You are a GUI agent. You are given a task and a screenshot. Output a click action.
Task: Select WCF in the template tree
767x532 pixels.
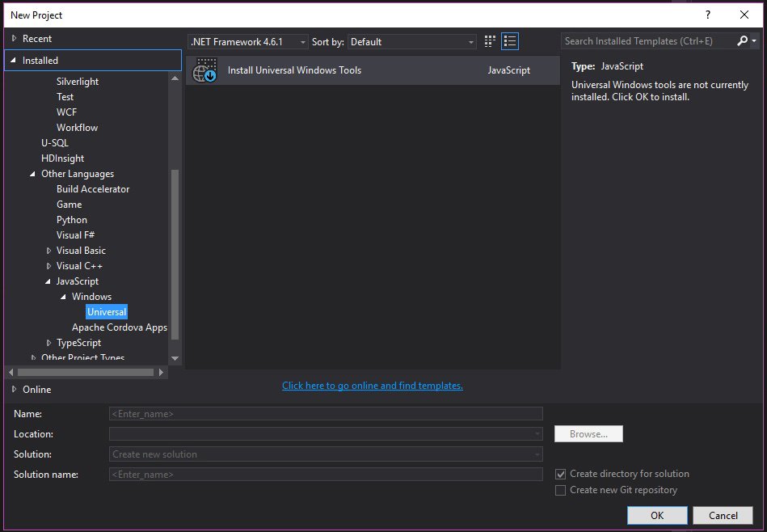[x=66, y=112]
